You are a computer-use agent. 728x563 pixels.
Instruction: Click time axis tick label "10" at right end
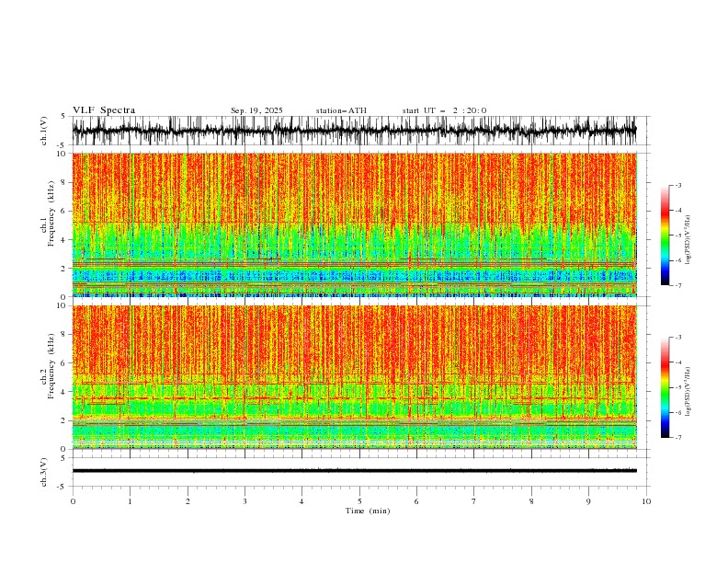pyautogui.click(x=646, y=501)
